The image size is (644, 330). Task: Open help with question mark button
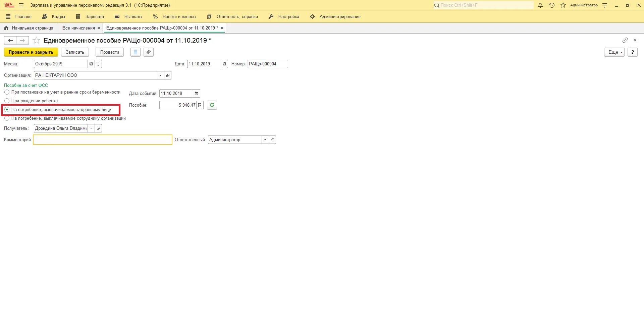tap(633, 52)
